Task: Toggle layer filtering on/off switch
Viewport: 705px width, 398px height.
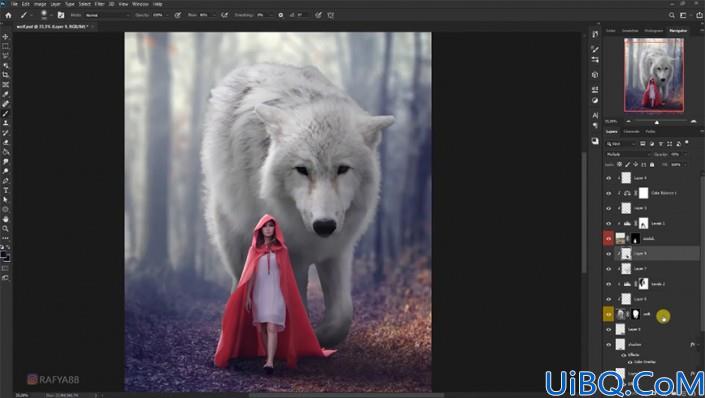Action: pos(687,143)
